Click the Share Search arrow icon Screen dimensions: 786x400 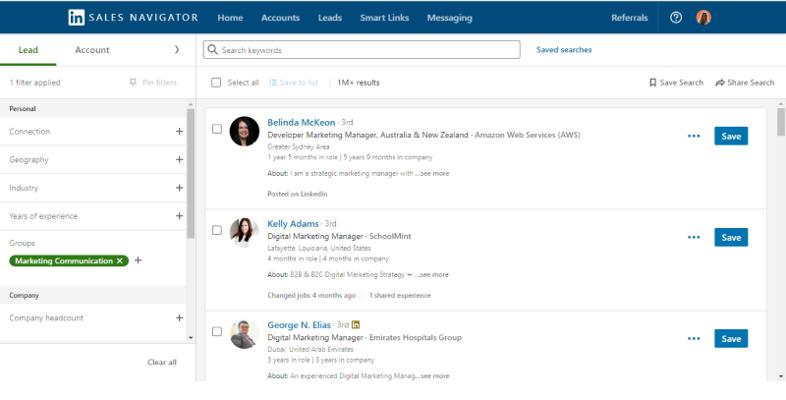pos(720,83)
